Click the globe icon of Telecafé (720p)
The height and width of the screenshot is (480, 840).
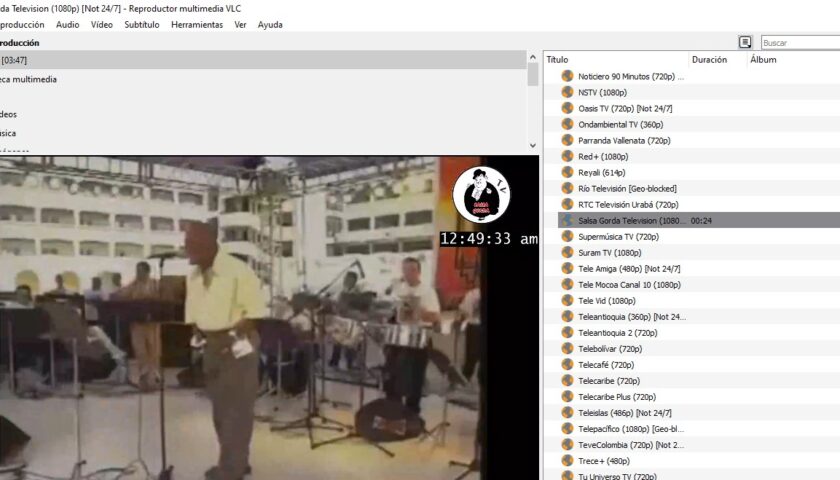pos(567,364)
